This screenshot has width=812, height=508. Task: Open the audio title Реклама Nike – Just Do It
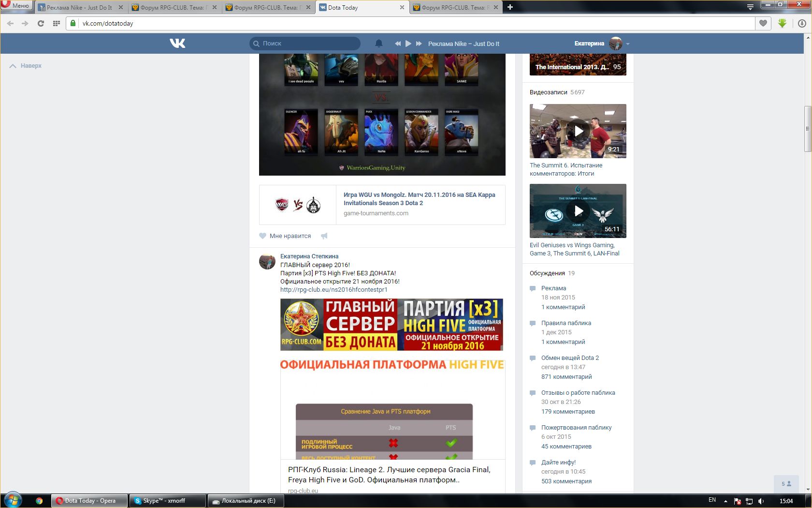(x=464, y=44)
